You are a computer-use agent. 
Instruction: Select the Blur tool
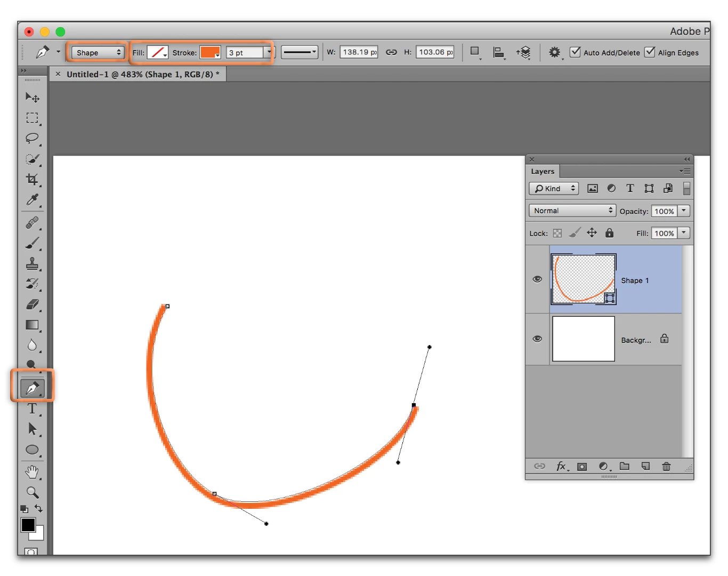(x=32, y=346)
